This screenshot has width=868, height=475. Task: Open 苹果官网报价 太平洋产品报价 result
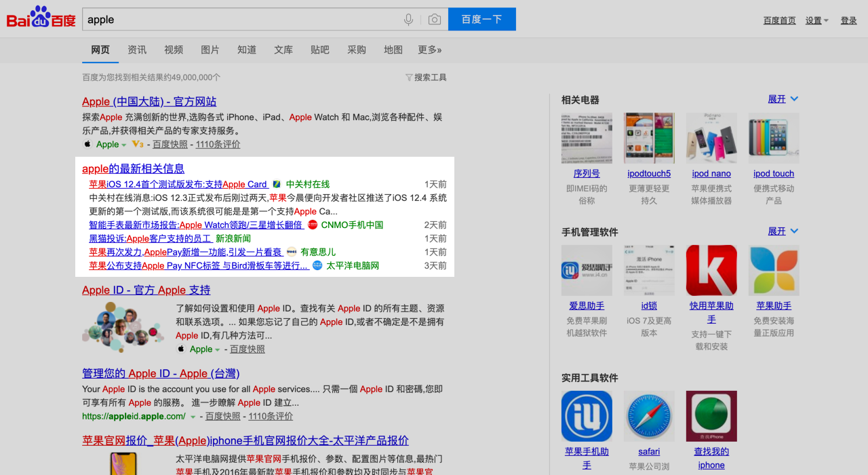[245, 441]
